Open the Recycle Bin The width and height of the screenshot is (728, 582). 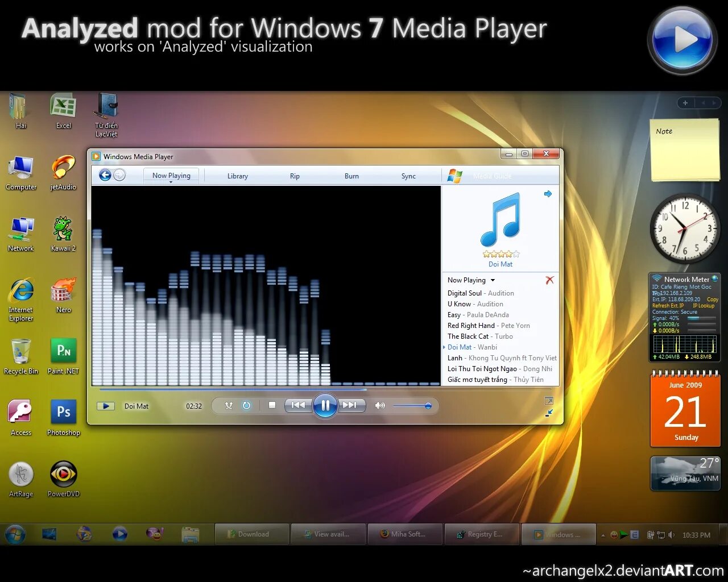[x=21, y=357]
